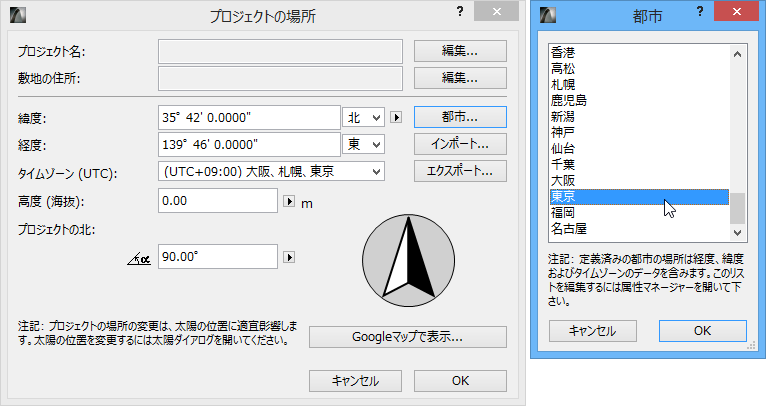Click OK in 都市 dialog
The height and width of the screenshot is (409, 768).
[702, 331]
